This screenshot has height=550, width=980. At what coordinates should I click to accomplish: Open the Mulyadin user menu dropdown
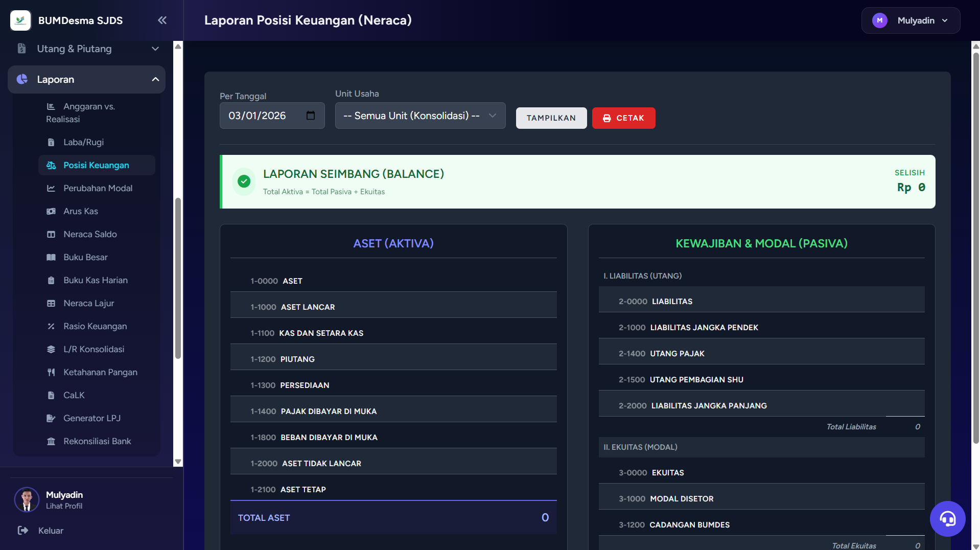[910, 20]
